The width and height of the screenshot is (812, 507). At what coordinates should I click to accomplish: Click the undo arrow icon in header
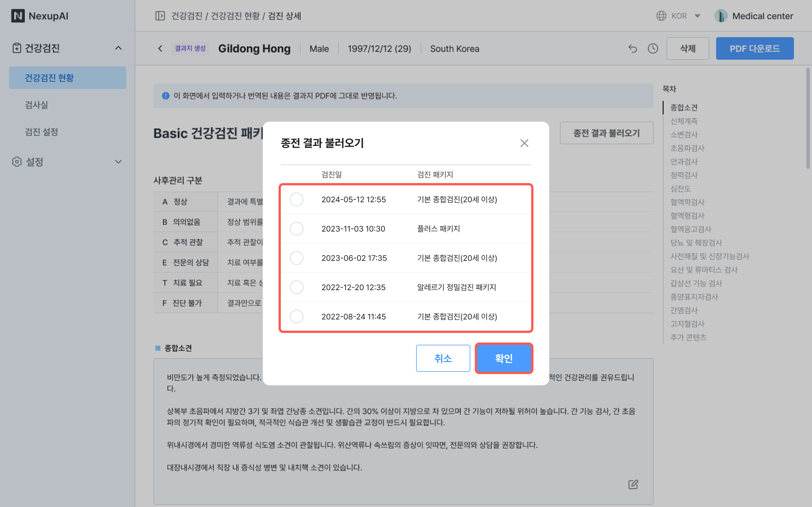(632, 49)
